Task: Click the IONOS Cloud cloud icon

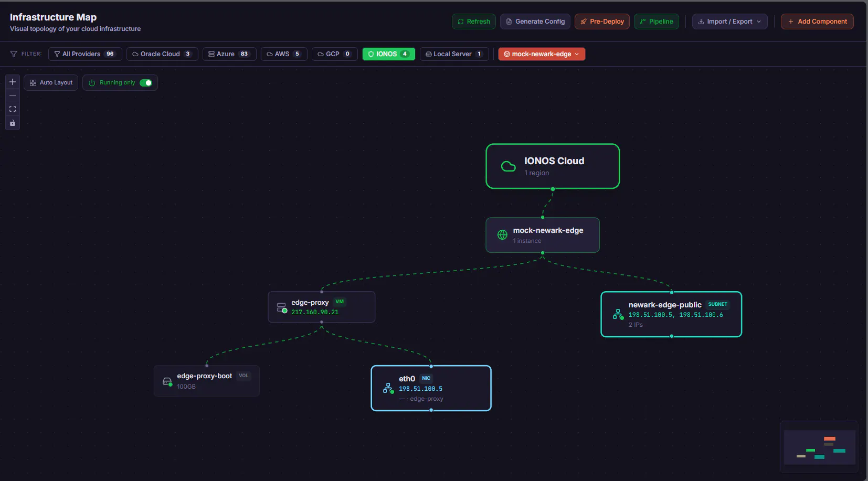Action: click(509, 166)
